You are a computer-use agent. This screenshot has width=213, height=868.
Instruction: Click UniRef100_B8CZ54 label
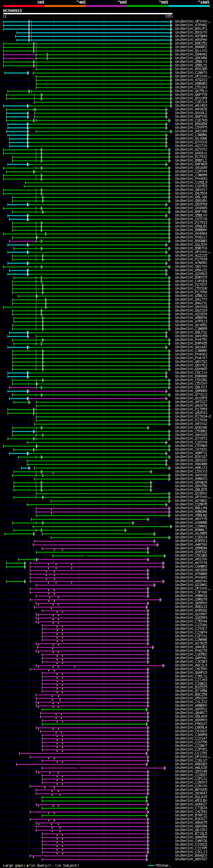191,694
